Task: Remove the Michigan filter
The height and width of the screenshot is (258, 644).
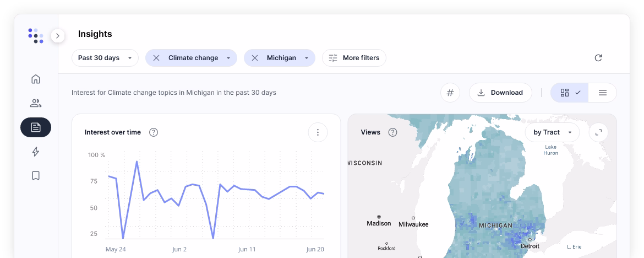Action: (255, 58)
